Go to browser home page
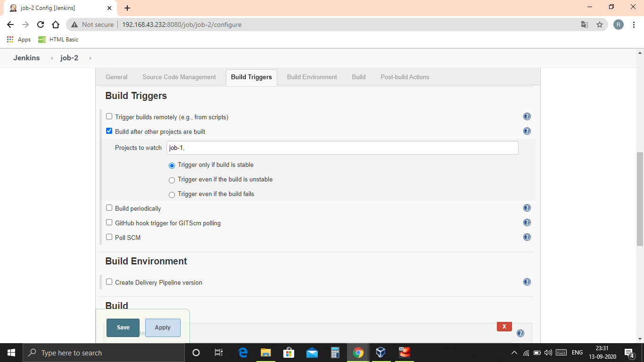Screen dimensions: 644x362 pos(56,25)
